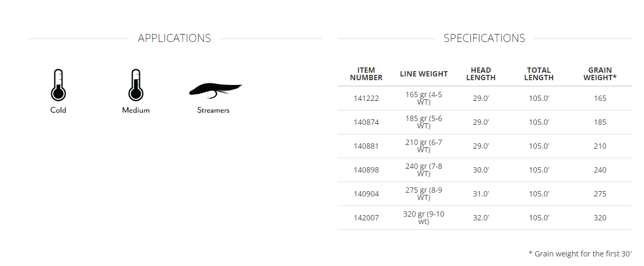Select the Head Length column header

coord(481,74)
